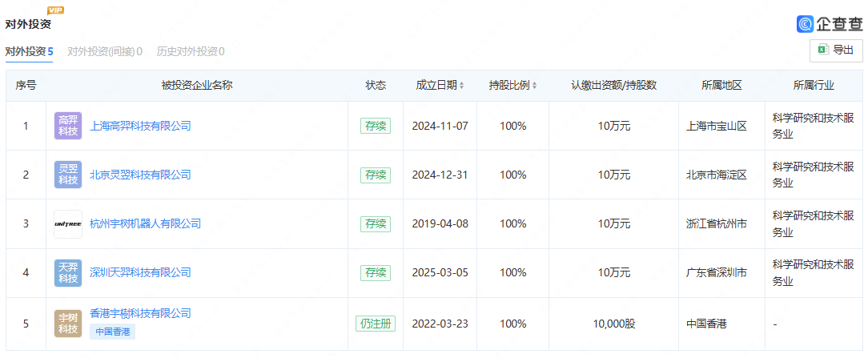Click the 仍注册 status tag

point(376,324)
